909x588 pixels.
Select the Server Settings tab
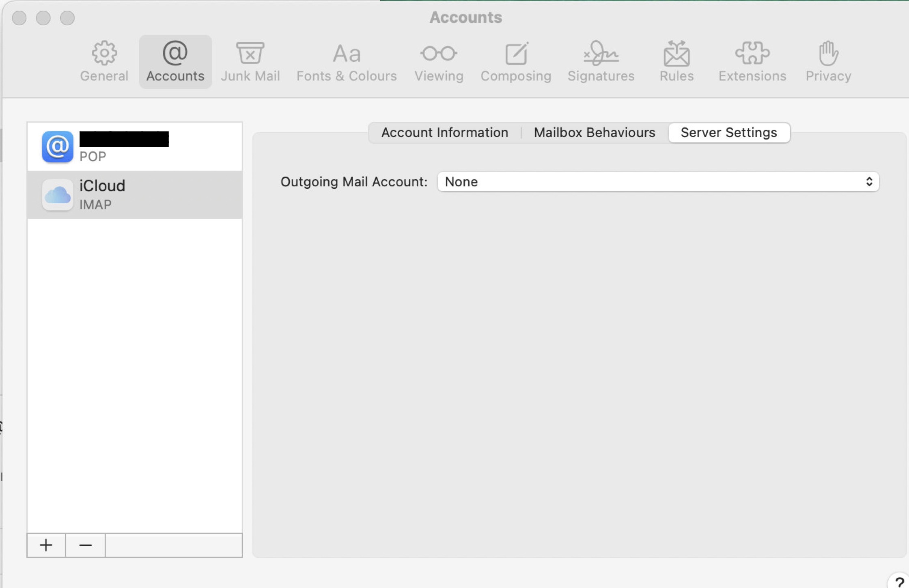pyautogui.click(x=728, y=133)
